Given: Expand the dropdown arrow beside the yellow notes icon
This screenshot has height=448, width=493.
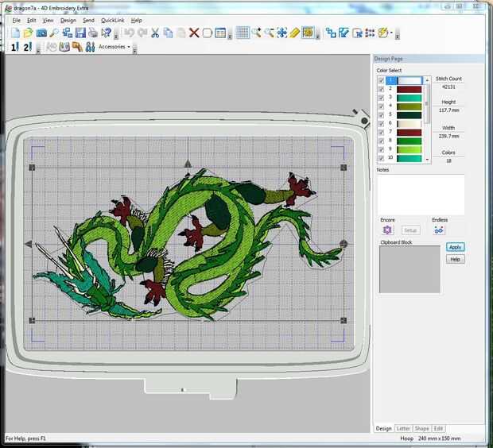Looking at the screenshot, I should point(391,33).
